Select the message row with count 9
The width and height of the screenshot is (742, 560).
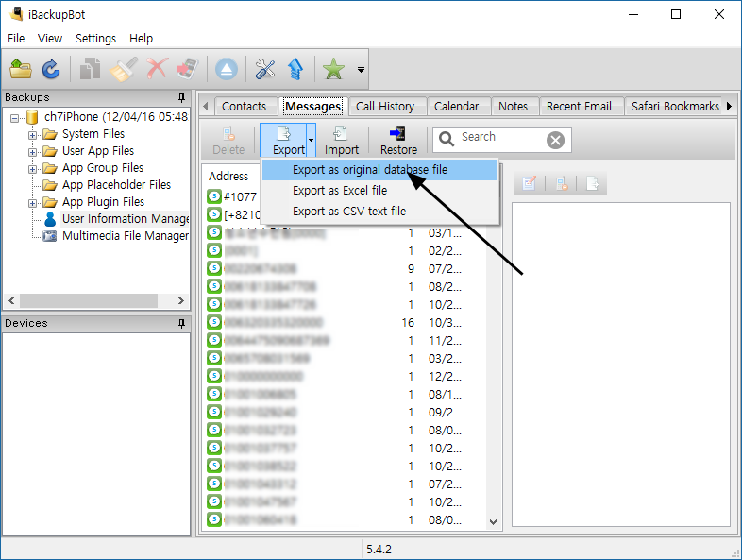pos(346,268)
